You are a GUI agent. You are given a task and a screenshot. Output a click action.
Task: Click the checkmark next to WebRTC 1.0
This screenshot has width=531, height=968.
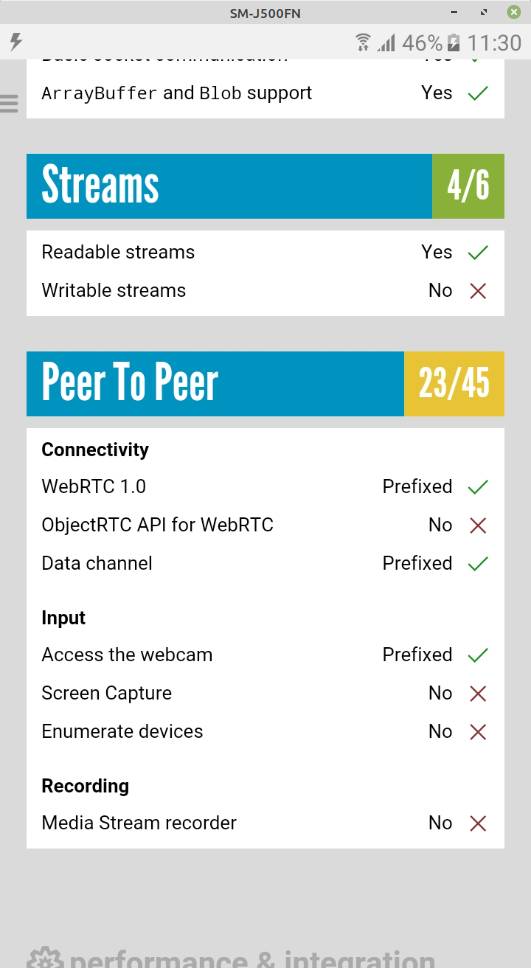pyautogui.click(x=478, y=487)
